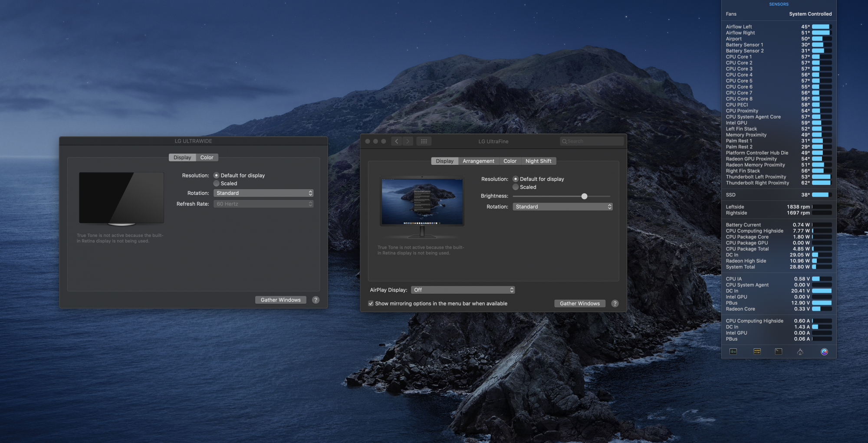The height and width of the screenshot is (443, 868).
Task: Click the Leftside fan rpm row
Action: 779,207
